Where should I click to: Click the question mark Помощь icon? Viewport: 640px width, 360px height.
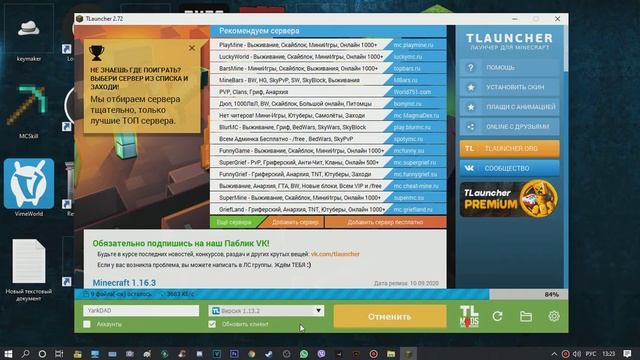tap(471, 68)
